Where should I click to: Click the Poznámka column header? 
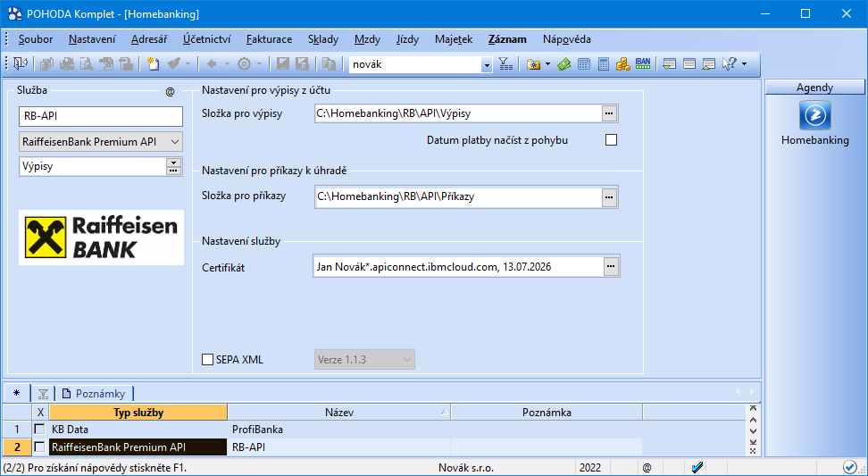(547, 413)
